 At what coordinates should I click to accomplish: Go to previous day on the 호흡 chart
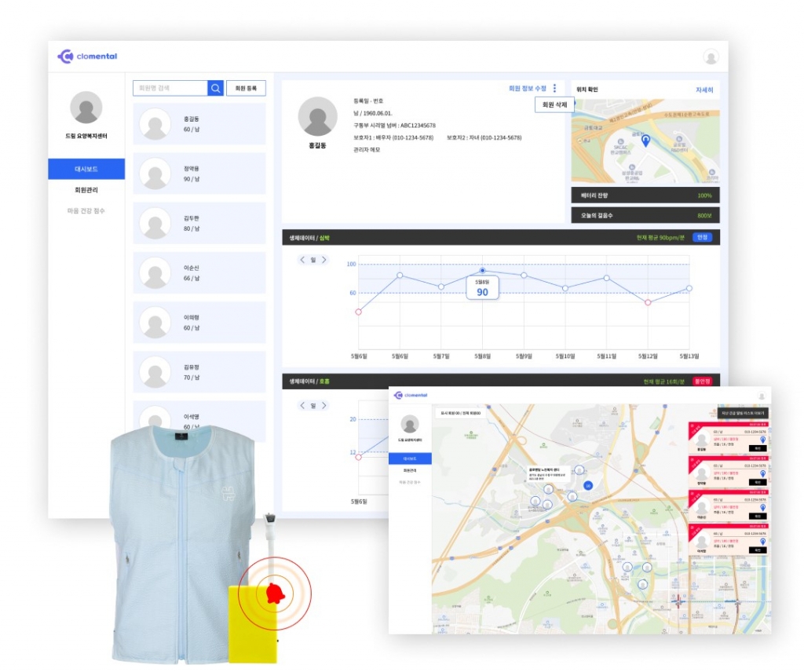pyautogui.click(x=302, y=405)
